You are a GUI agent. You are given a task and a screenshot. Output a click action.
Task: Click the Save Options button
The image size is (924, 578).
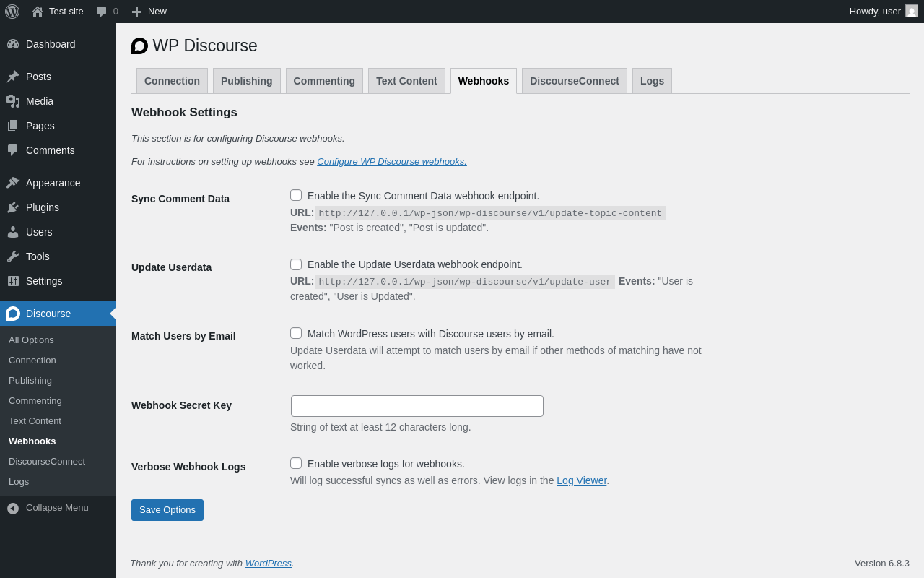click(167, 510)
